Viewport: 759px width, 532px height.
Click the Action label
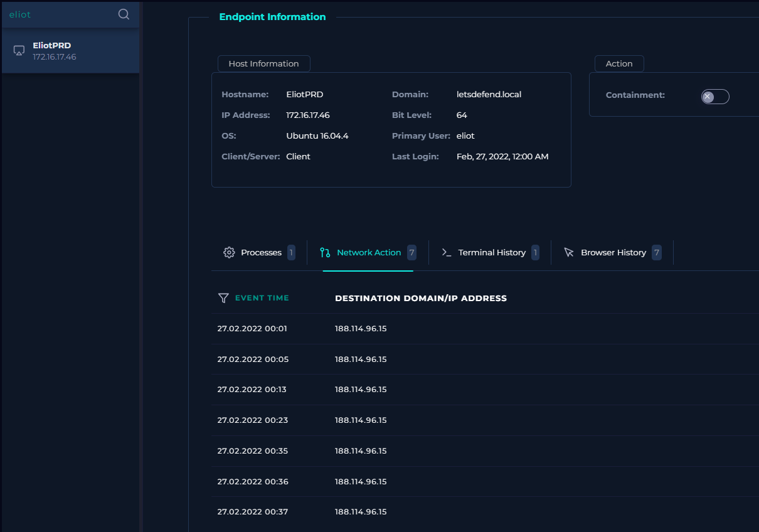[619, 63]
